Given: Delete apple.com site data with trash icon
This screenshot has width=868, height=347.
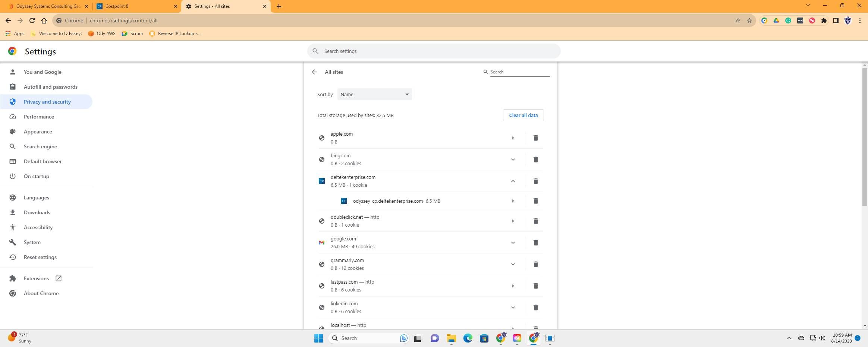Looking at the screenshot, I should pos(535,138).
